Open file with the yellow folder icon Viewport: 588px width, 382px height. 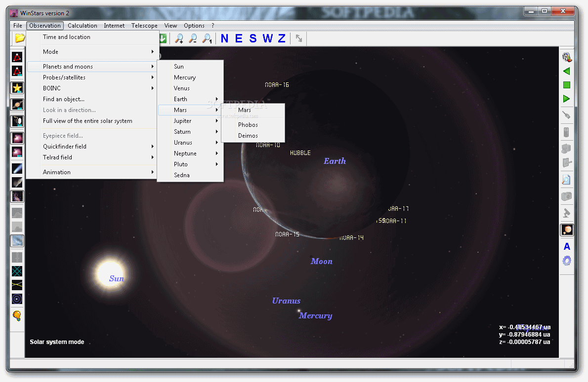tap(19, 38)
